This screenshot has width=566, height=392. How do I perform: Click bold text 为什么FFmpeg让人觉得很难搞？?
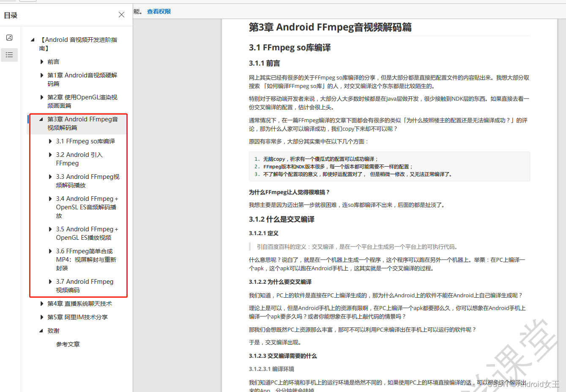[x=289, y=192]
